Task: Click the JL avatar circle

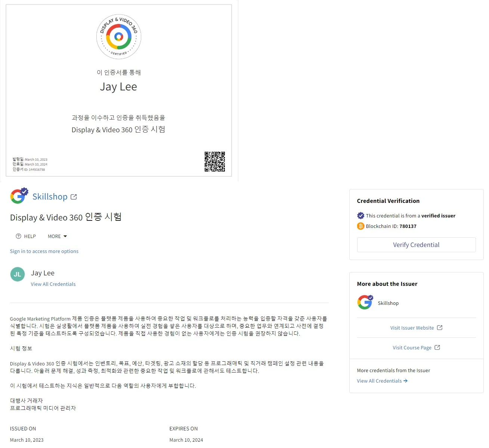Action: pyautogui.click(x=18, y=274)
